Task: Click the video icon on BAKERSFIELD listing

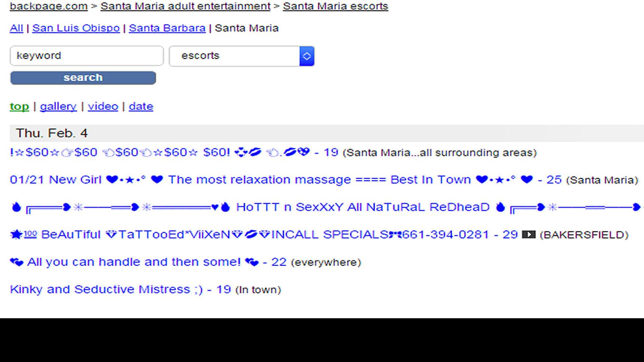Action: pos(529,234)
